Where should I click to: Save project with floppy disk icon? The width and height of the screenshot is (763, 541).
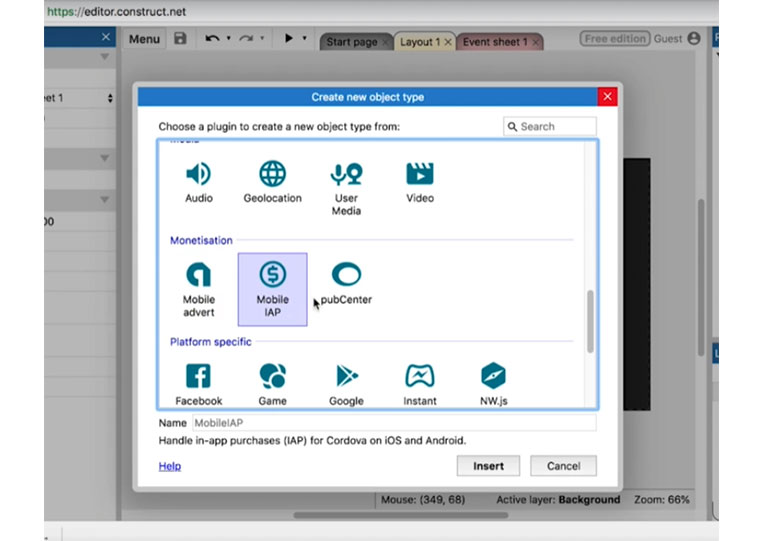181,38
